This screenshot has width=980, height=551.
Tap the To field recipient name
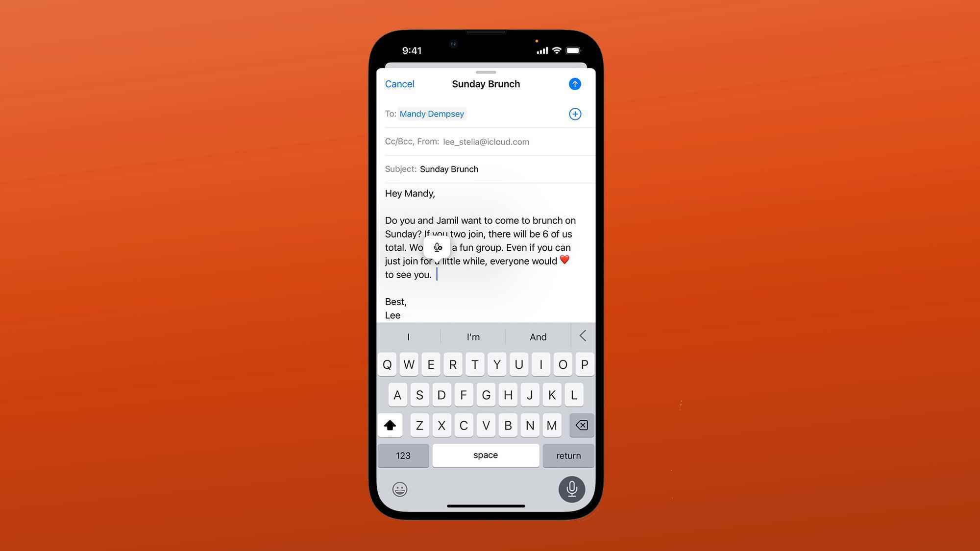431,114
